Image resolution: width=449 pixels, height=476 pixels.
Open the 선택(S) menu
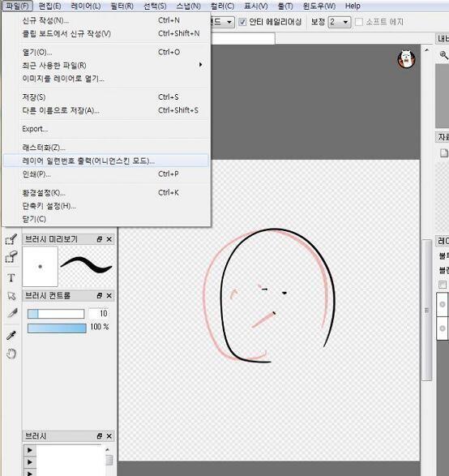[x=155, y=6]
